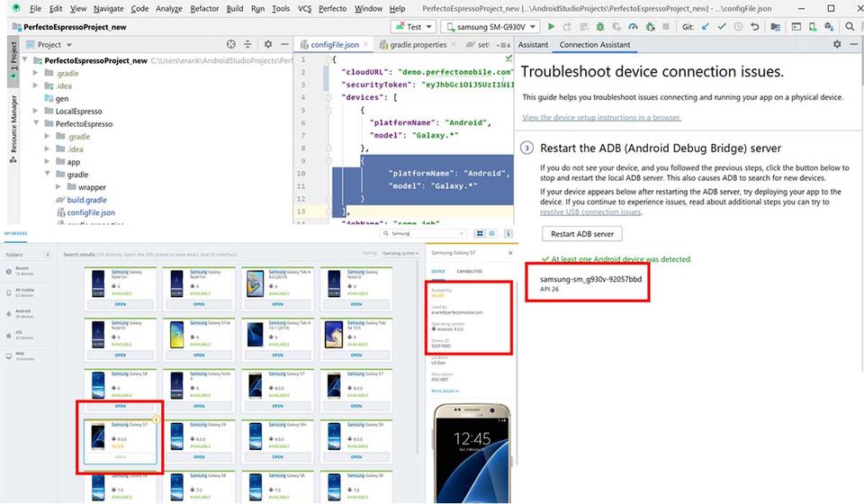Click the Search Everywhere magnifier icon
The height and width of the screenshot is (504, 864).
pyautogui.click(x=850, y=26)
